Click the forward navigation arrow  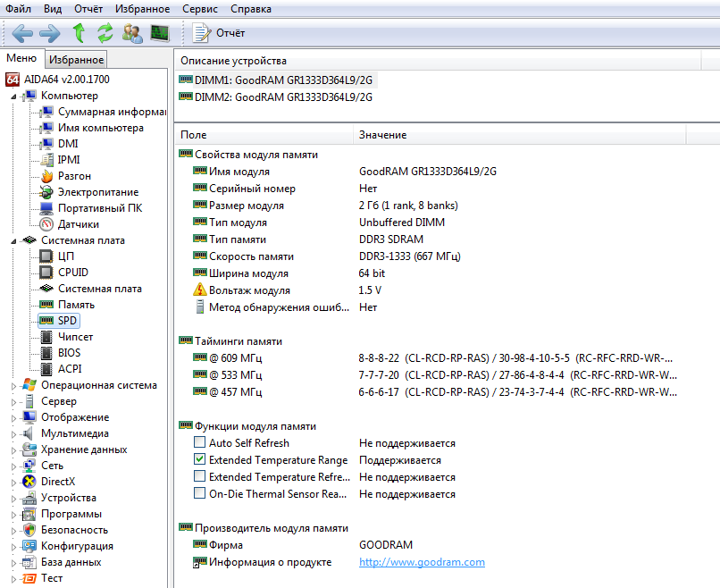click(x=50, y=33)
